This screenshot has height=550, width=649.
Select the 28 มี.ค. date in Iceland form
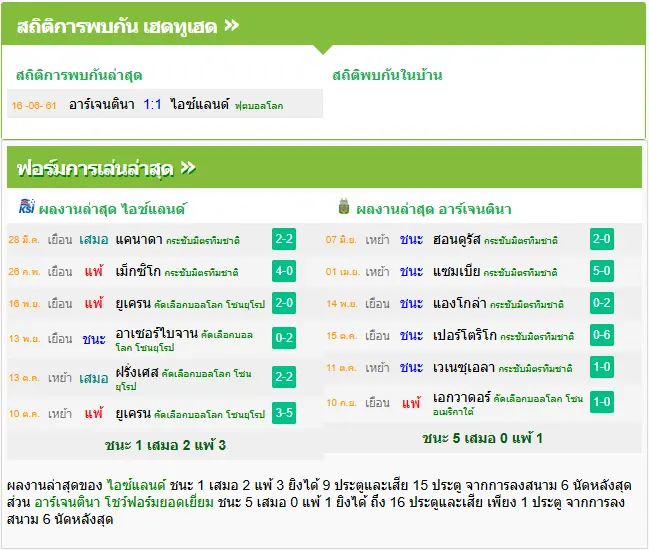coord(24,240)
